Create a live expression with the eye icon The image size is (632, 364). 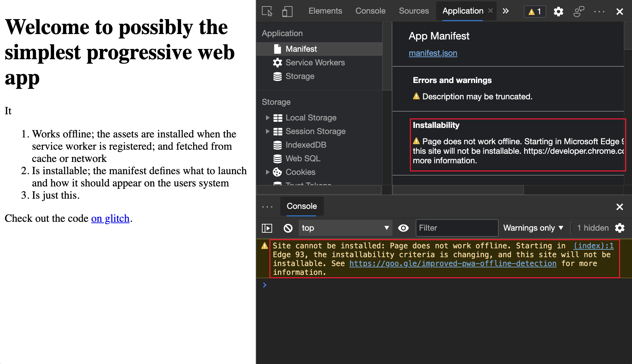(x=403, y=228)
